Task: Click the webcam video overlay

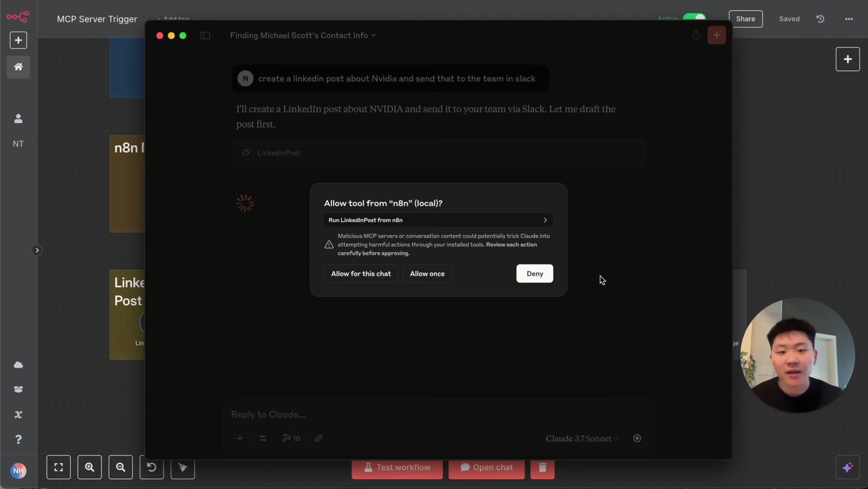Action: point(797,355)
